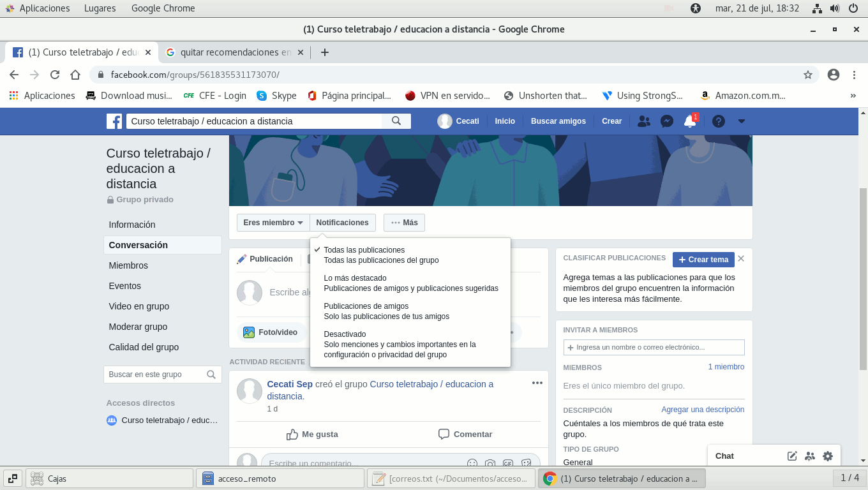Click the Facebook logo in the top bar
Viewport: 868px width, 490px height.
[114, 121]
